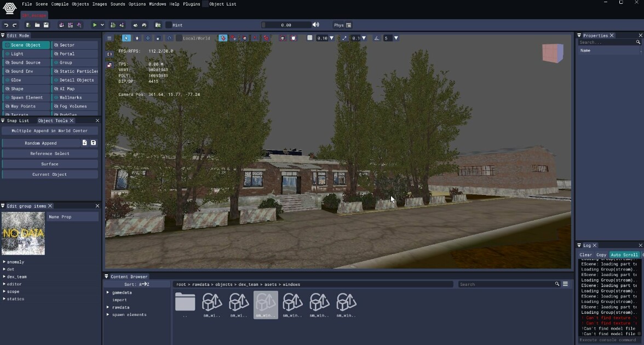This screenshot has height=345, width=644.
Task: Click the green Play button
Action: 94,25
